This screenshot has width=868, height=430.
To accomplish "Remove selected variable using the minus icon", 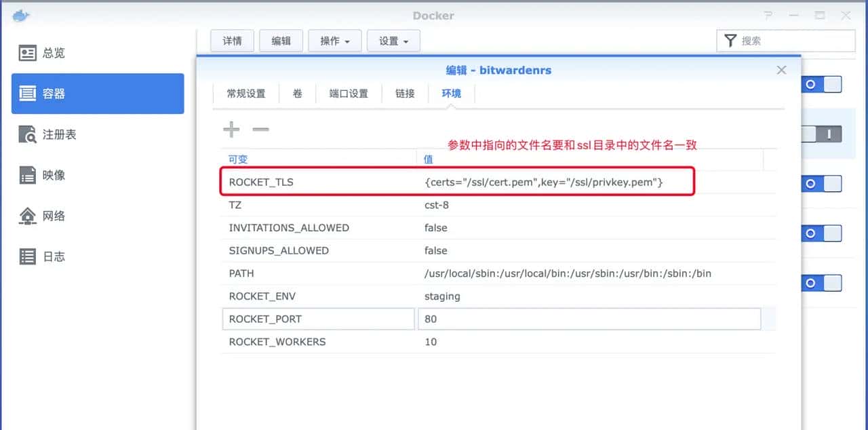I will point(260,129).
